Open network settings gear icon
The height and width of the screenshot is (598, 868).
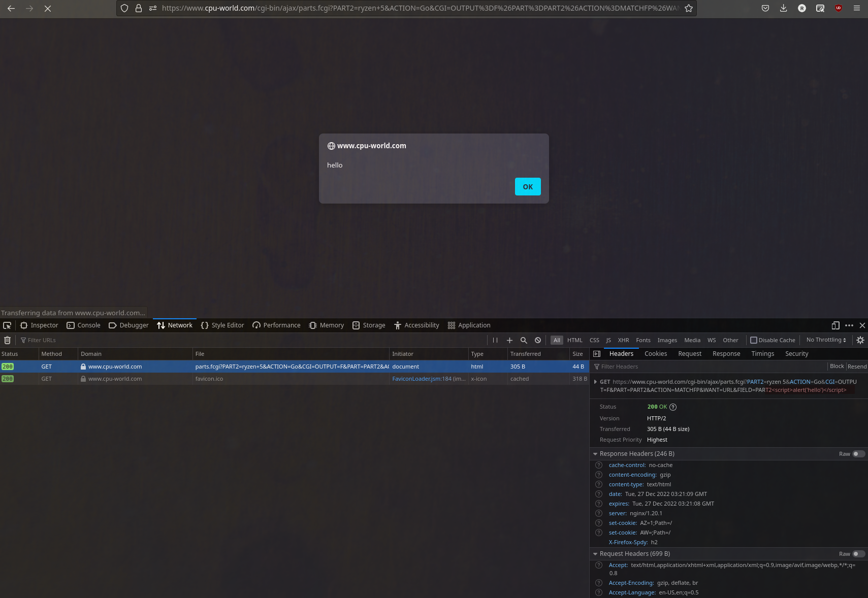pos(860,340)
